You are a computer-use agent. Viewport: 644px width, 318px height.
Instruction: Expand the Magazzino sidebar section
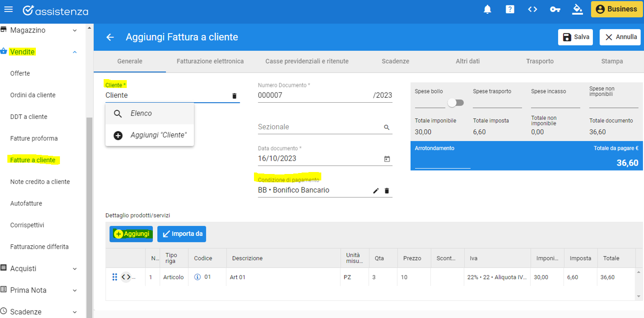pos(75,30)
